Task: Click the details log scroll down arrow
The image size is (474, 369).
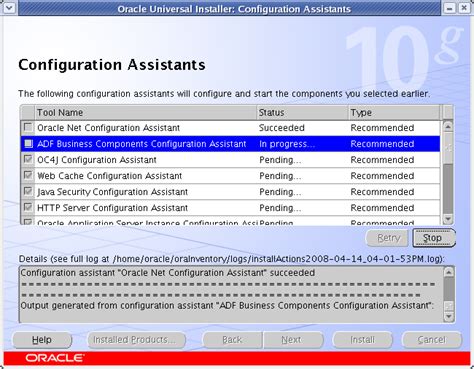Action: click(x=449, y=316)
